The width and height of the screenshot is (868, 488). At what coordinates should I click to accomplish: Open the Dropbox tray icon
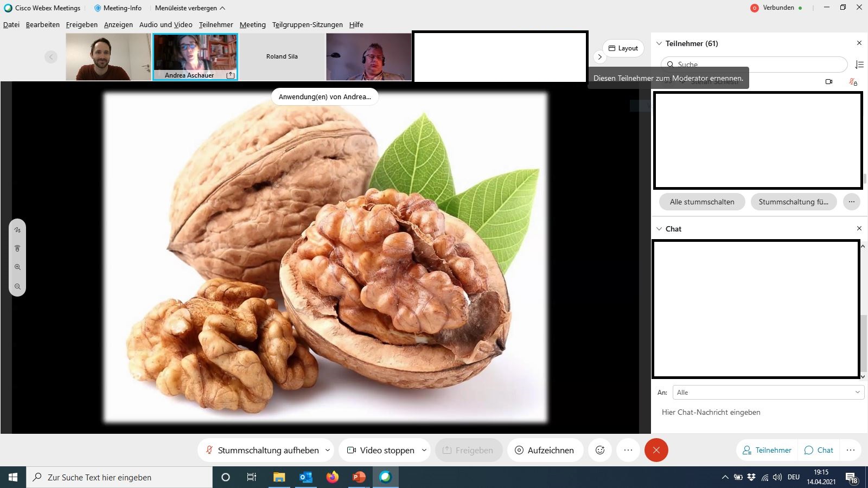coord(751,477)
